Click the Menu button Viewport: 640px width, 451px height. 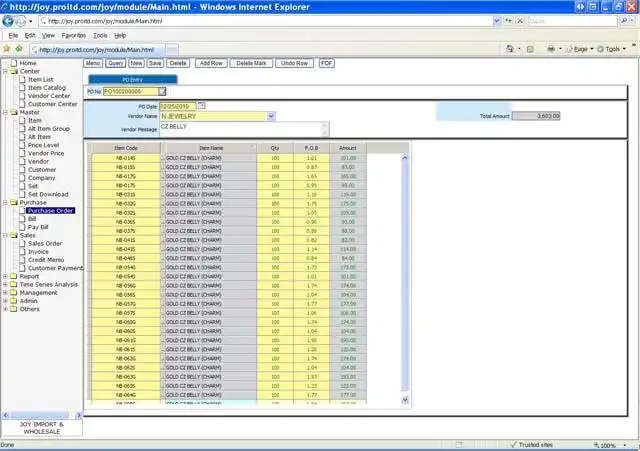(93, 63)
